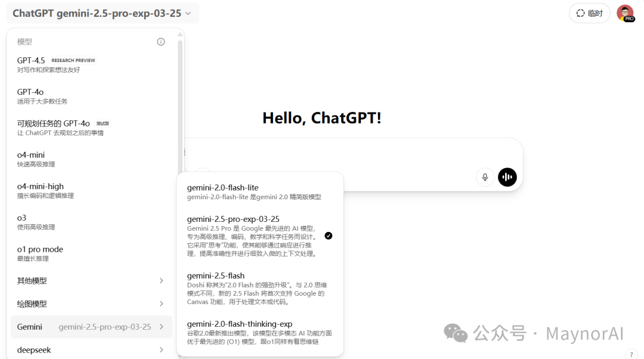
Task: Select GPT-4o with scheduled tasks
Action: [91, 128]
